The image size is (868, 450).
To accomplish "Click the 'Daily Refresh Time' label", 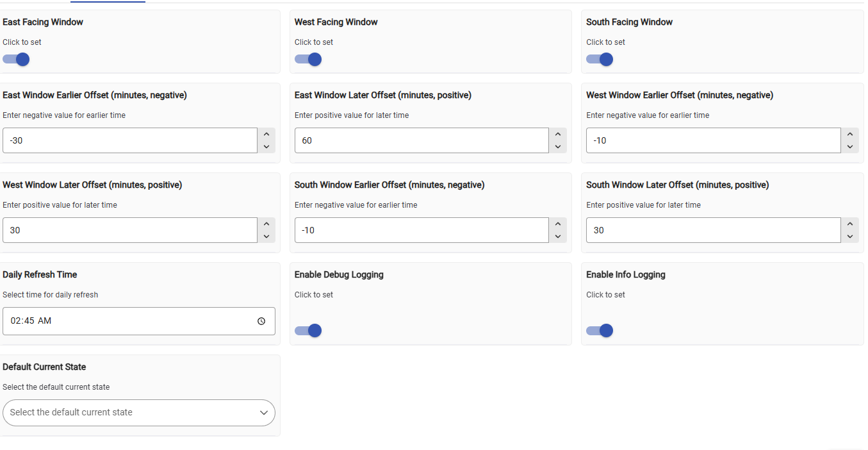I will tap(40, 274).
